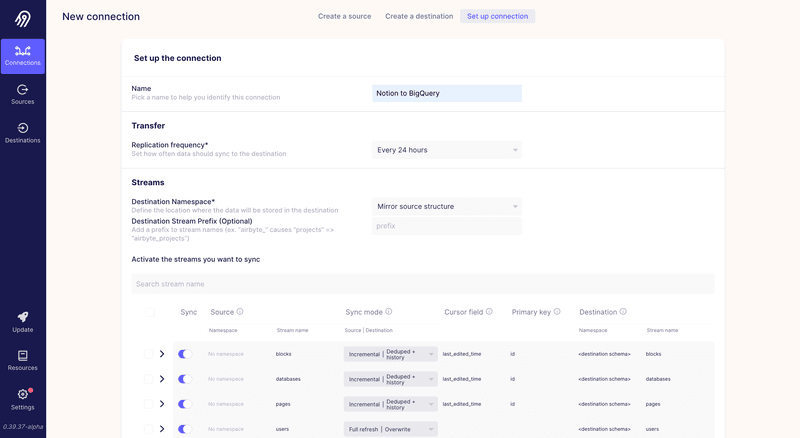Click info icon next to Primary key header
The width and height of the screenshot is (800, 438).
557,311
